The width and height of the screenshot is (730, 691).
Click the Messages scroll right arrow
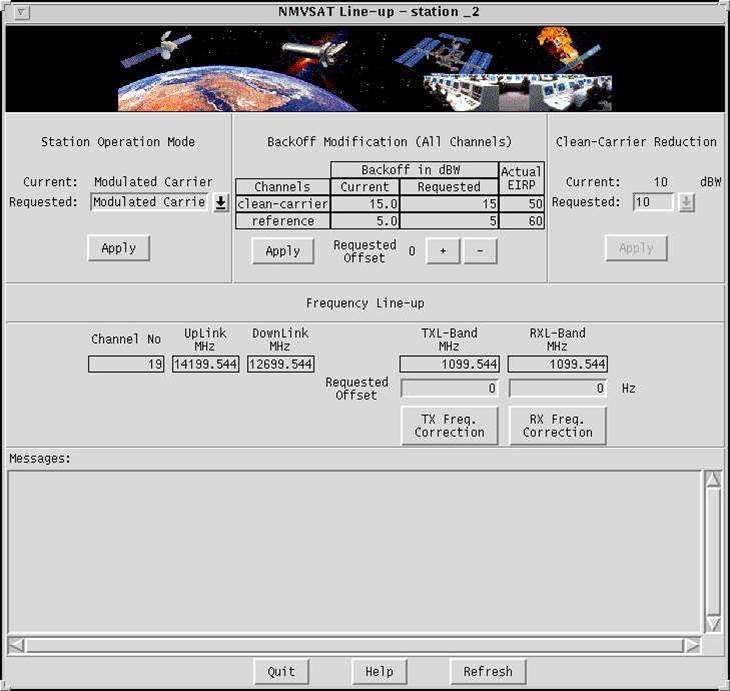tap(692, 646)
